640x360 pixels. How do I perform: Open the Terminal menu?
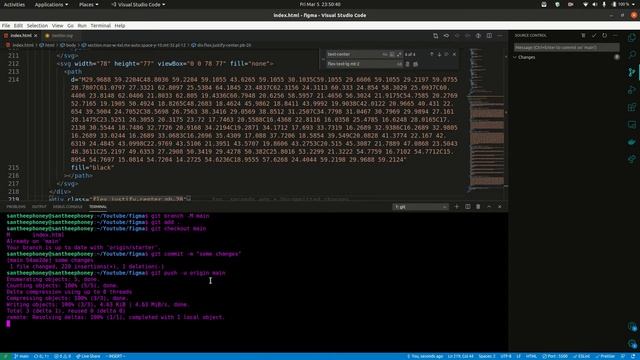[100, 26]
